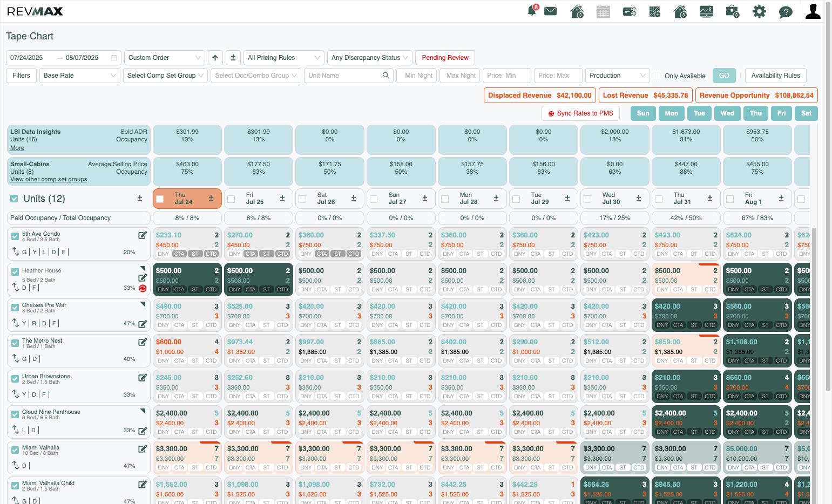The image size is (832, 504).
Task: Select the Sat weekday tab
Action: point(806,113)
